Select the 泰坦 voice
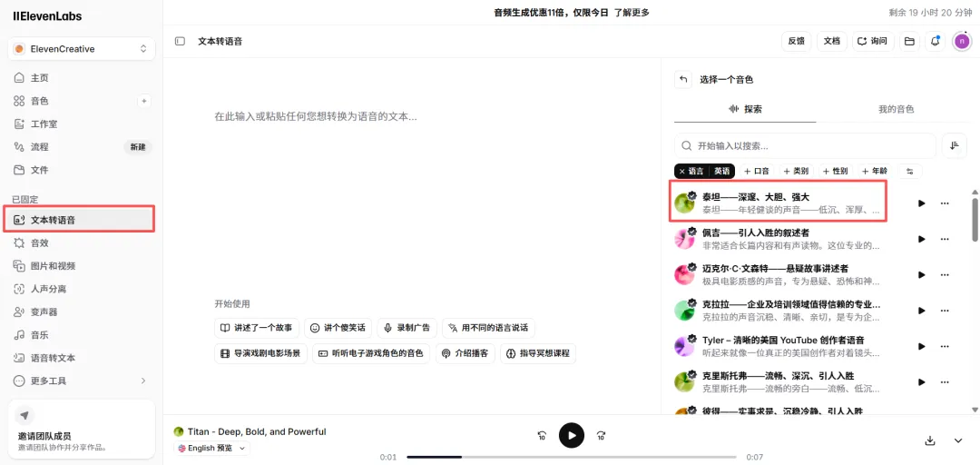The image size is (980, 465). 779,203
